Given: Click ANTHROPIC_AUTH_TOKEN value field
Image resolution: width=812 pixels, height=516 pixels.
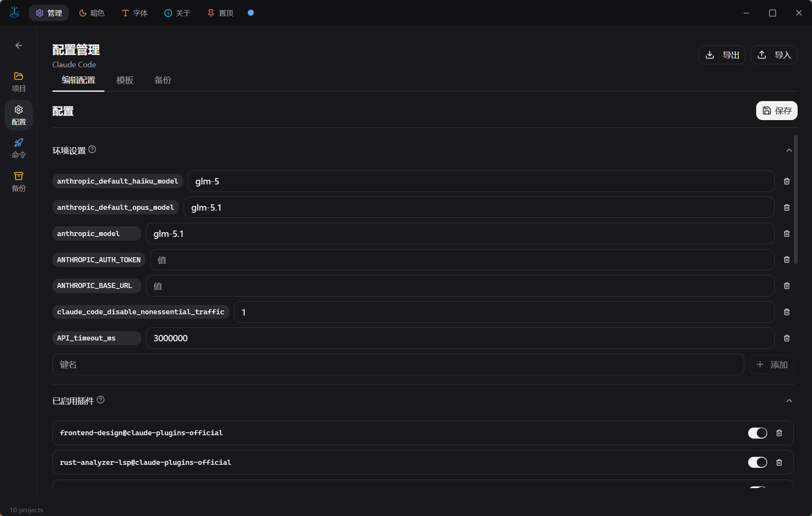Looking at the screenshot, I should [462, 260].
